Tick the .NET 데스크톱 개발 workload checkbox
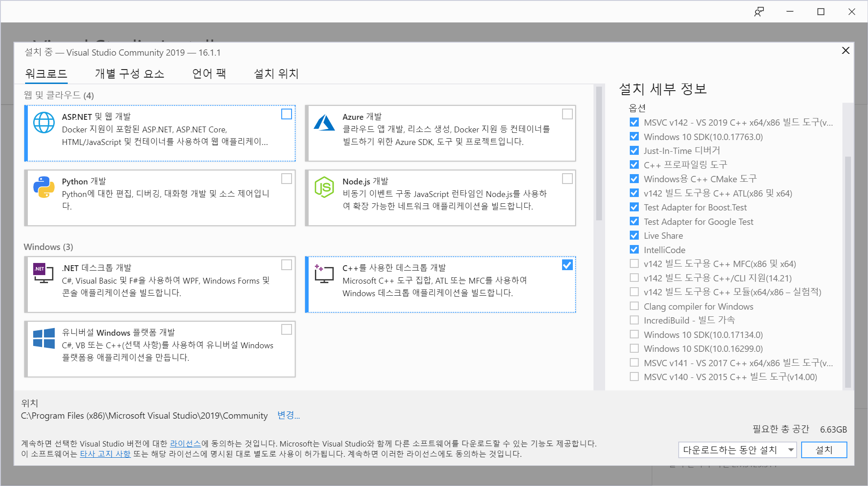 tap(287, 265)
